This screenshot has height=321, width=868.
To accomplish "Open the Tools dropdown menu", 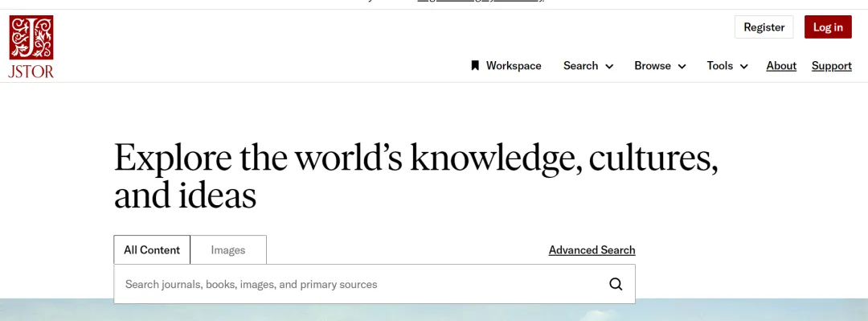I will (727, 65).
